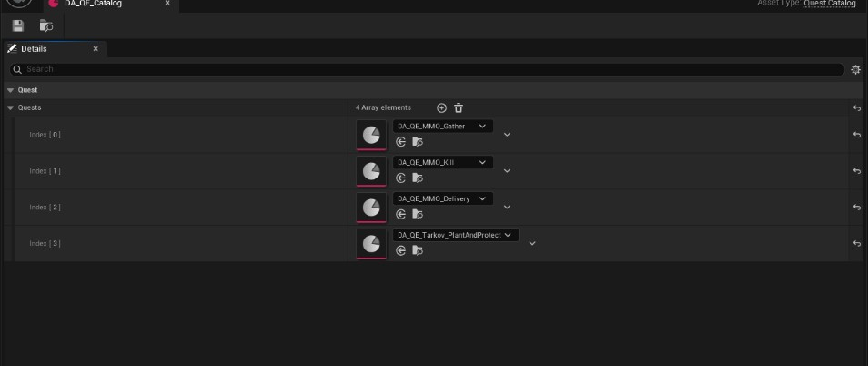868x366 pixels.
Task: Select the DA_QE_MMO_Kill asset thumbnail
Action: coord(371,171)
